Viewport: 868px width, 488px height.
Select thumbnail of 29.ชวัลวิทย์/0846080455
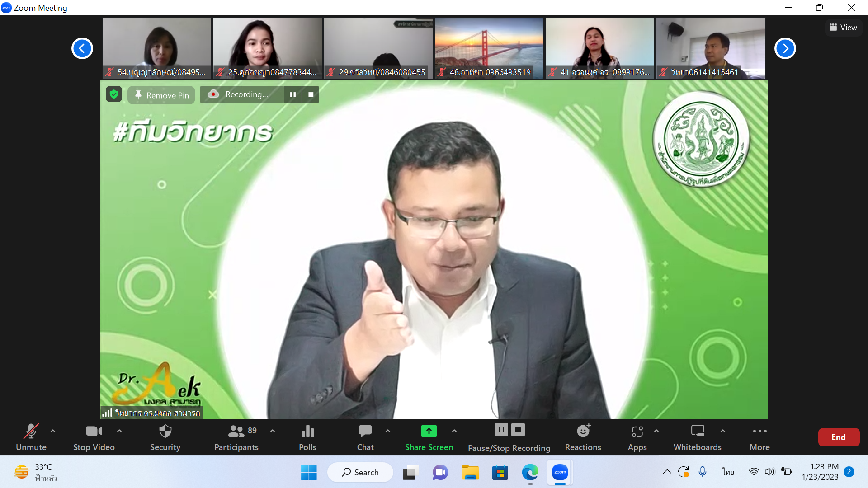[378, 48]
